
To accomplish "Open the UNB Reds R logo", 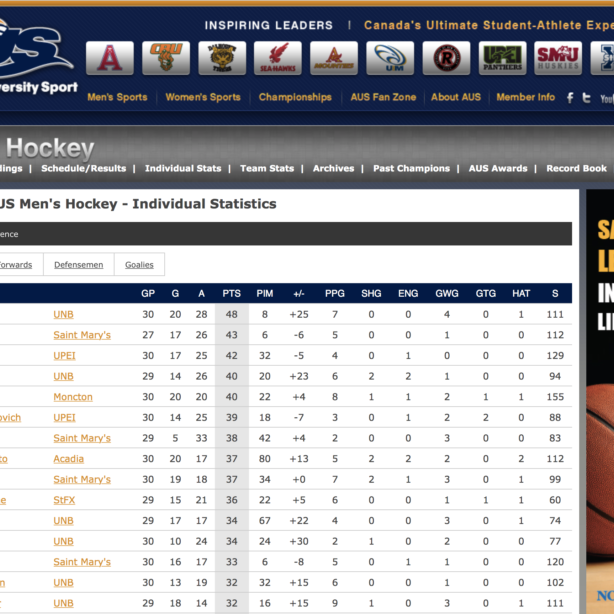I will [446, 58].
